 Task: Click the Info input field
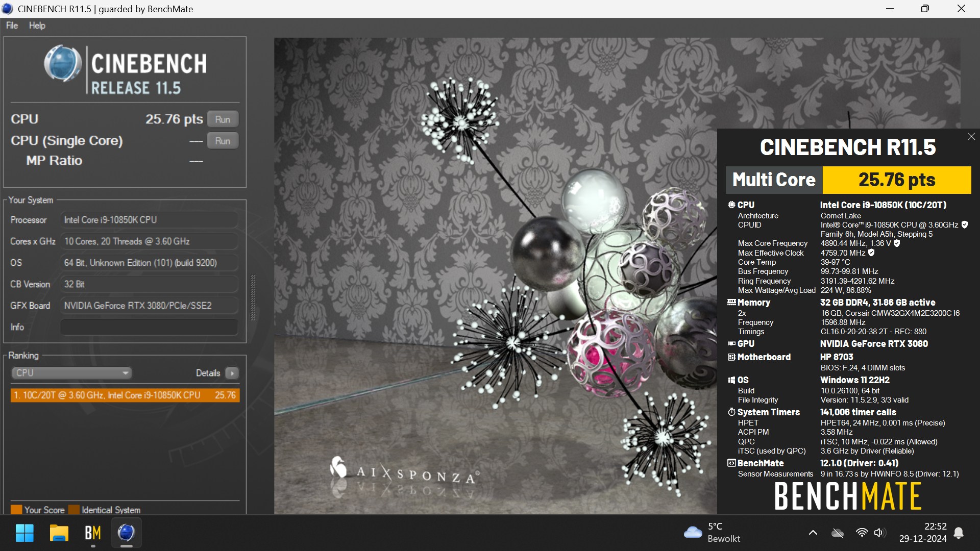pos(149,327)
